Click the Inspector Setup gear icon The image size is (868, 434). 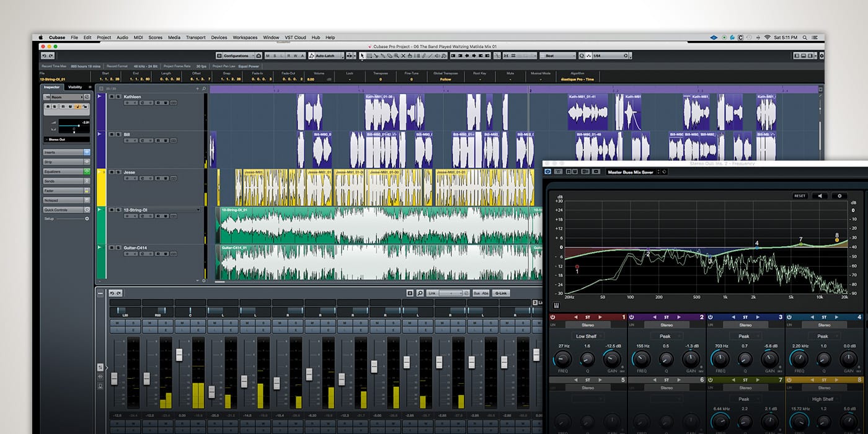click(87, 218)
